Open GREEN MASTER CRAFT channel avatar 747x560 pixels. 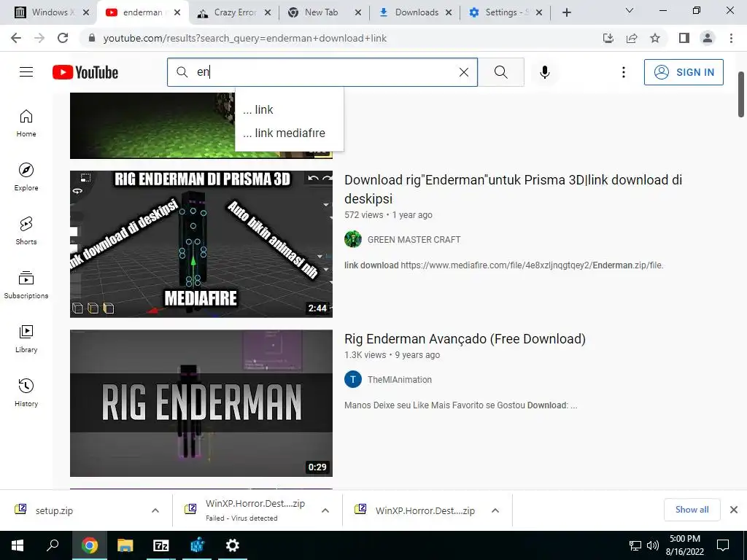353,239
